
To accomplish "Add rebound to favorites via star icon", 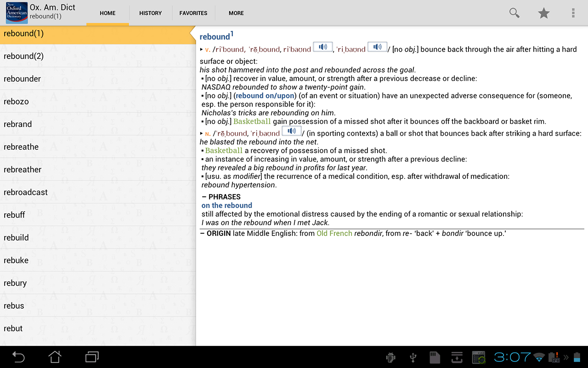I will coord(543,13).
